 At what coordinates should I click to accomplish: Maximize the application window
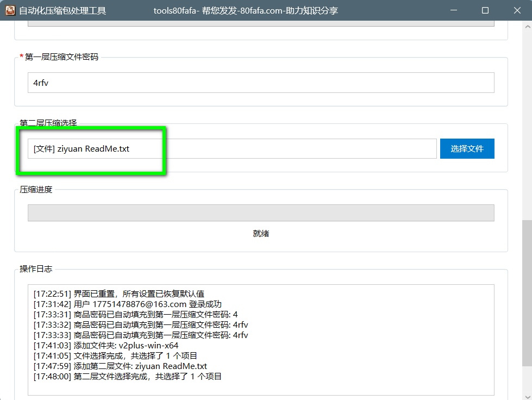pos(485,10)
